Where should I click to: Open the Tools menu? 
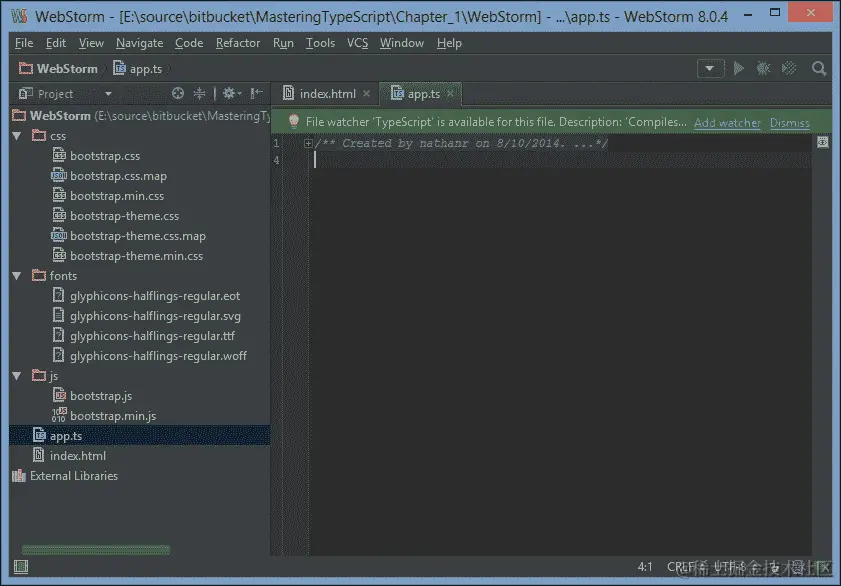point(320,43)
